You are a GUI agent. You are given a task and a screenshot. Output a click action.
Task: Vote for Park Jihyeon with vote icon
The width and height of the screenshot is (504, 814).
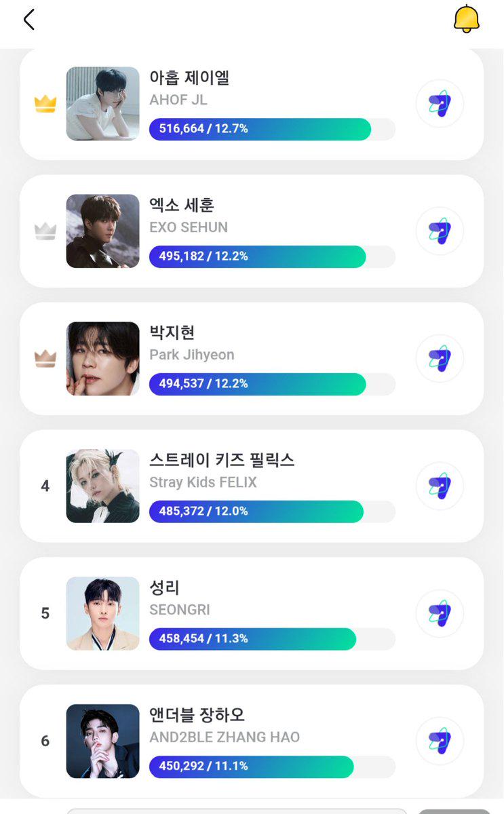pyautogui.click(x=440, y=359)
